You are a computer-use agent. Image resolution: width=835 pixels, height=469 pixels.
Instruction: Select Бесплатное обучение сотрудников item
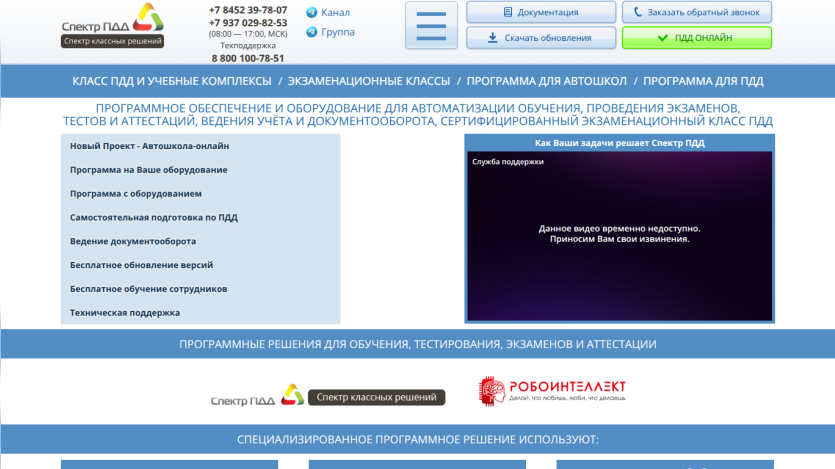pyautogui.click(x=149, y=289)
